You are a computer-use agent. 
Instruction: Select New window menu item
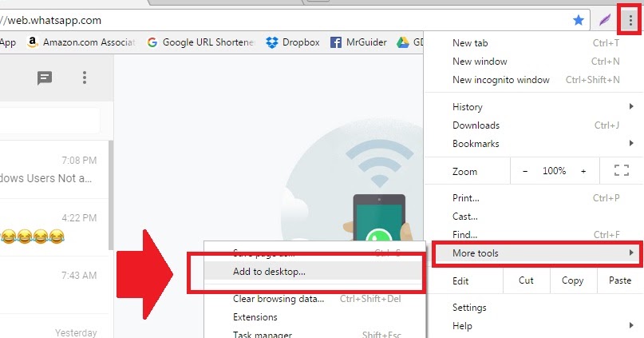(x=534, y=62)
